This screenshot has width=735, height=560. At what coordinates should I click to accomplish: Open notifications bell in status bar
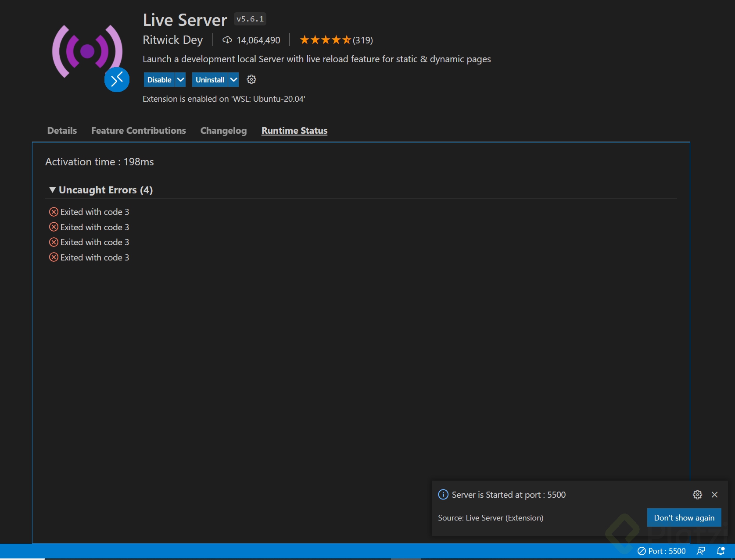tap(721, 551)
